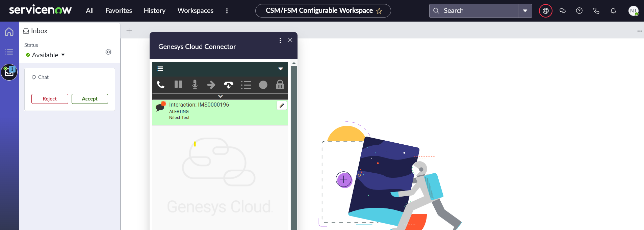Viewport: 644px width, 230px height.
Task: Open a new tab with plus icon
Action: (129, 31)
